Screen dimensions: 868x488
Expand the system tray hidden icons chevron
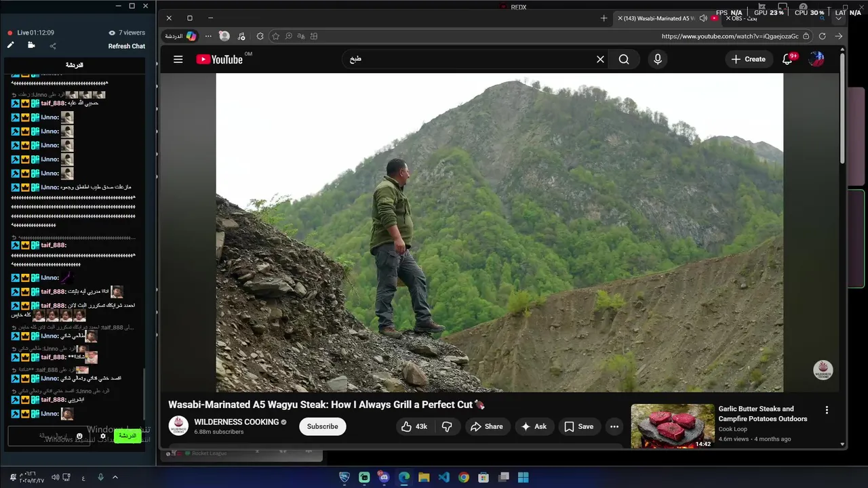tap(115, 477)
